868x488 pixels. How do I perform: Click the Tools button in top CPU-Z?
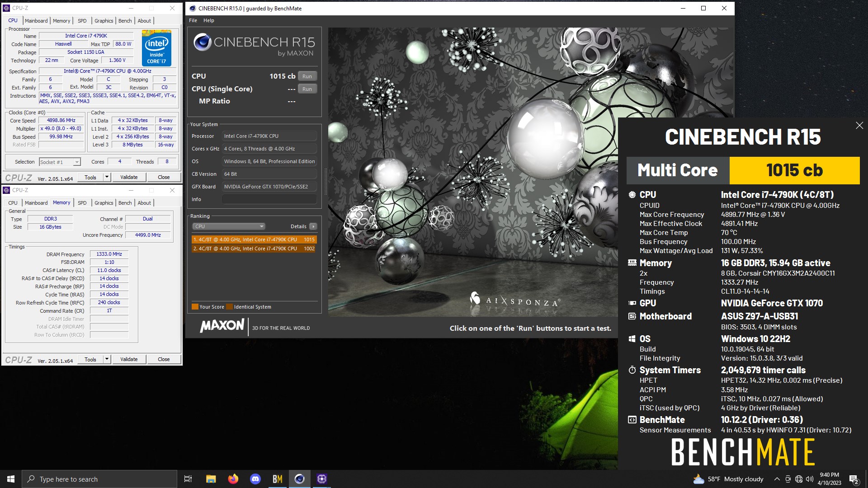pyautogui.click(x=90, y=177)
